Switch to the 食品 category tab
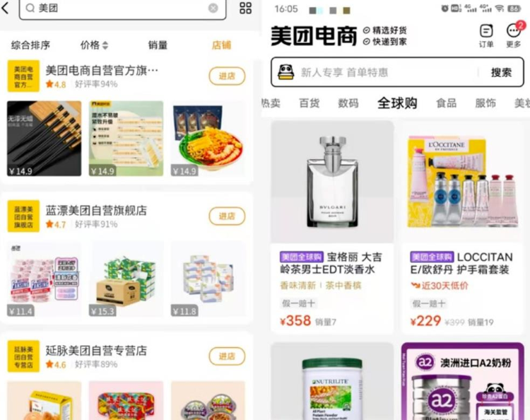This screenshot has height=420, width=530. pyautogui.click(x=446, y=103)
